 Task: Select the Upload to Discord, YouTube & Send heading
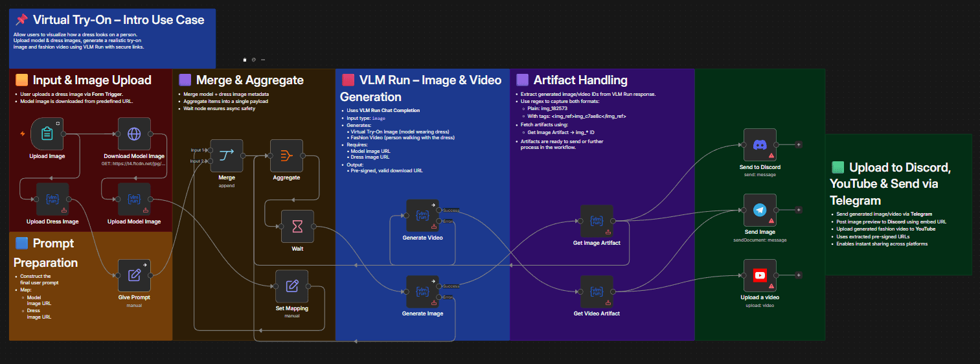(x=891, y=183)
